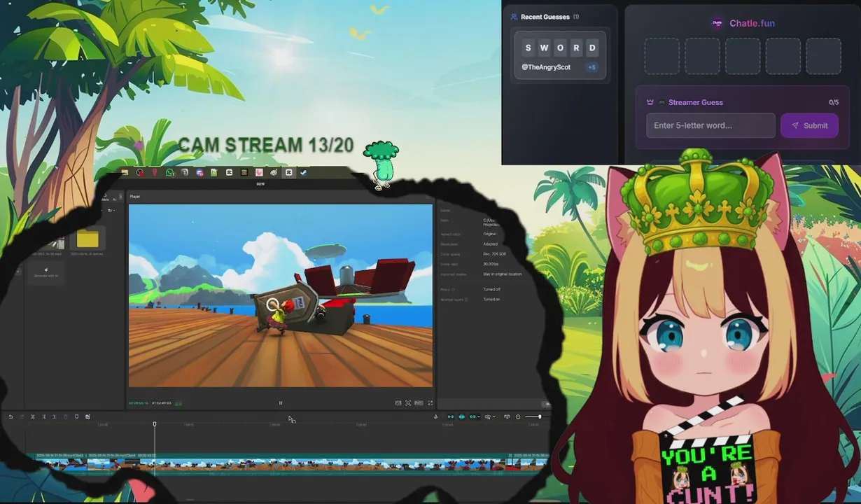Open File Explorer from the taskbar

(x=125, y=172)
